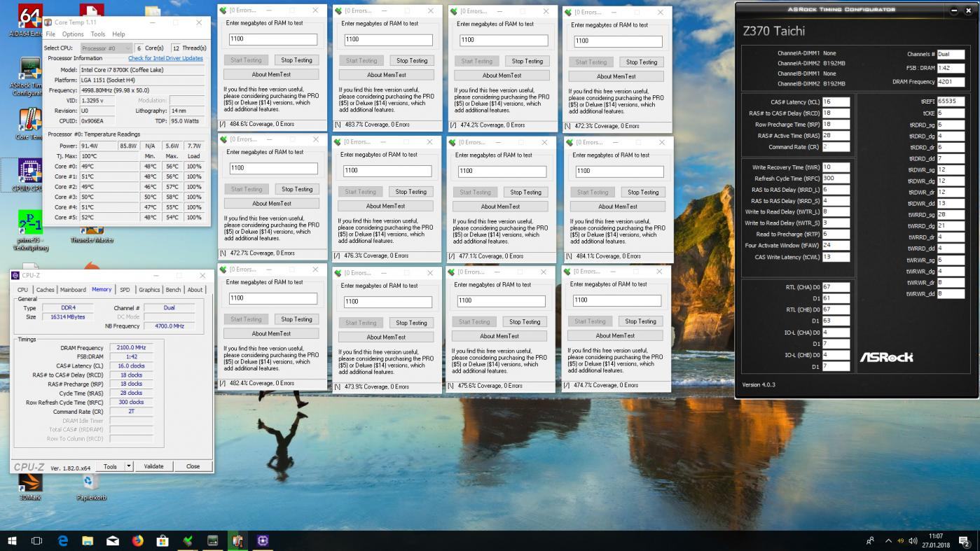Open Microsoft Store from the taskbar

pos(163,540)
